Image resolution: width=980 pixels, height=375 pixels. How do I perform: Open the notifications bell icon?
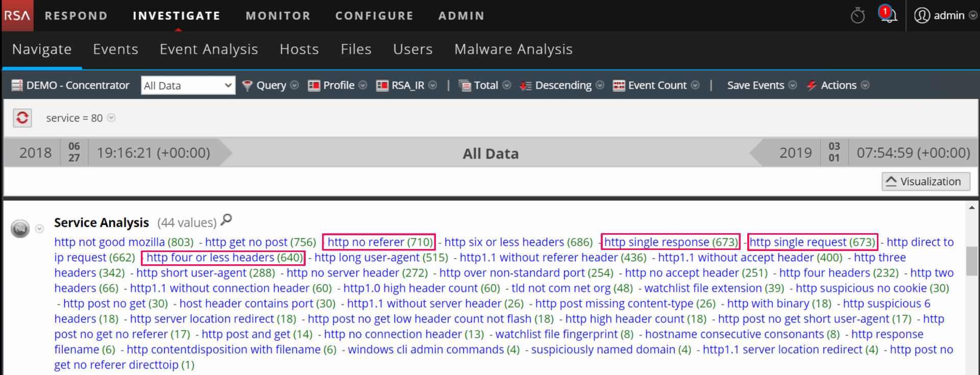point(888,14)
